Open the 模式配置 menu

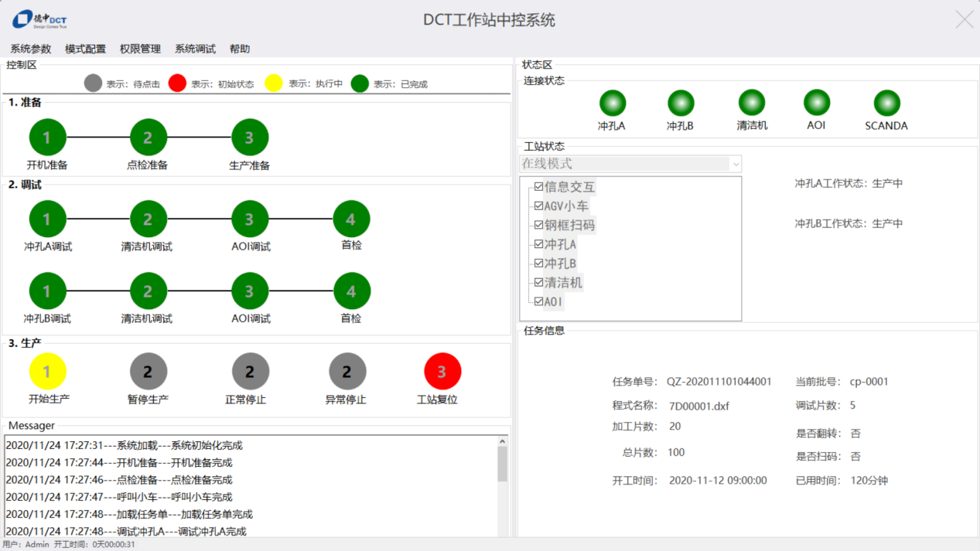(85, 49)
